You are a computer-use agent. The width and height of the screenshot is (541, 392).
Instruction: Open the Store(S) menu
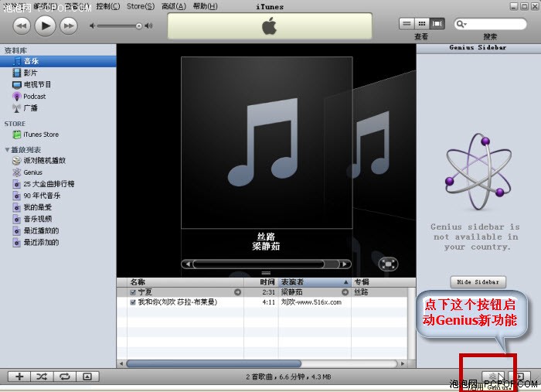pos(141,6)
